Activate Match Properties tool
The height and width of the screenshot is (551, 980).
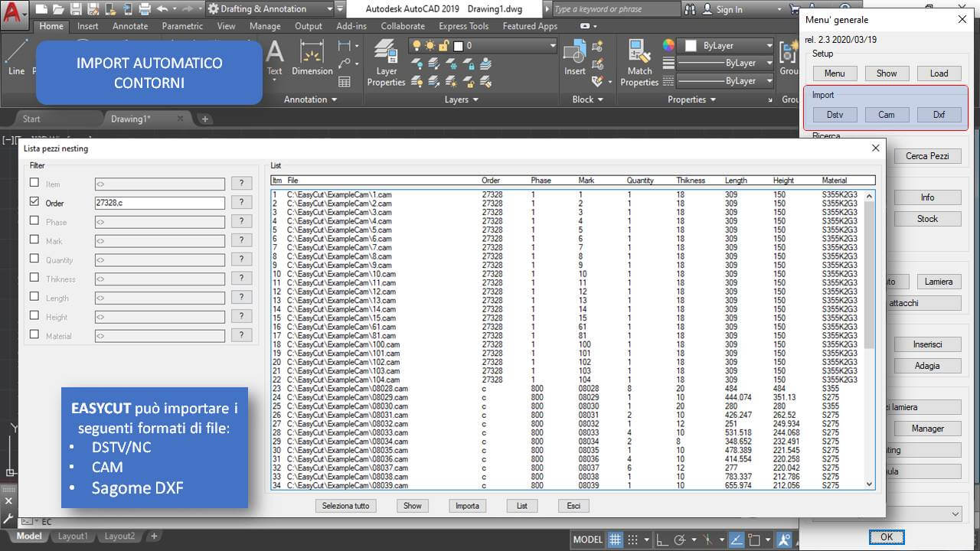pyautogui.click(x=639, y=63)
